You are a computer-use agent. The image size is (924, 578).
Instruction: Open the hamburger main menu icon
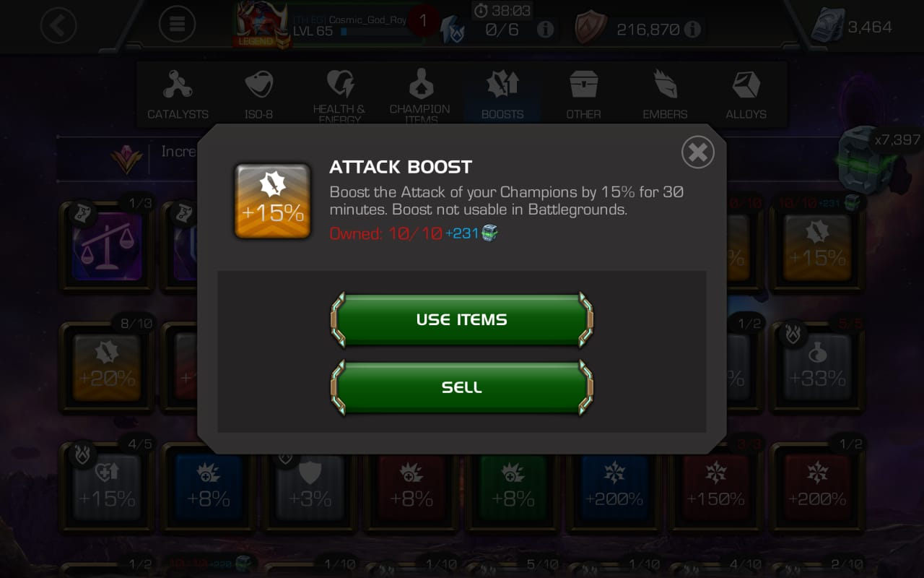coord(177,26)
